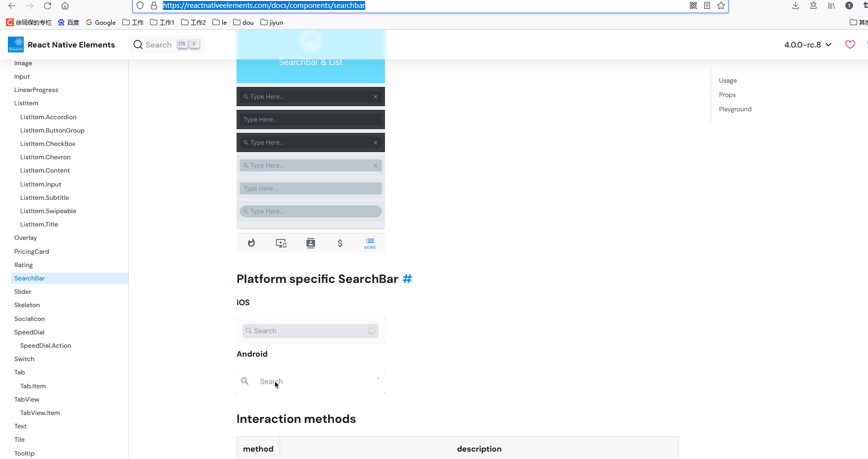The height and width of the screenshot is (459, 868).
Task: Select the dollar sign tab icon
Action: (340, 243)
